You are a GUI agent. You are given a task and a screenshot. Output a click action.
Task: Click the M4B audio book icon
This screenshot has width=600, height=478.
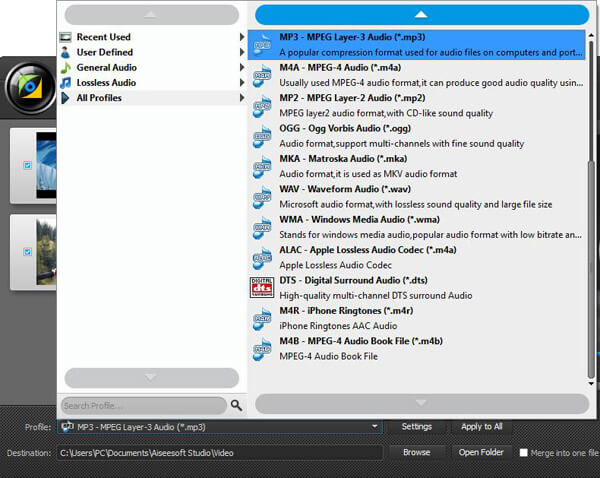click(x=262, y=349)
